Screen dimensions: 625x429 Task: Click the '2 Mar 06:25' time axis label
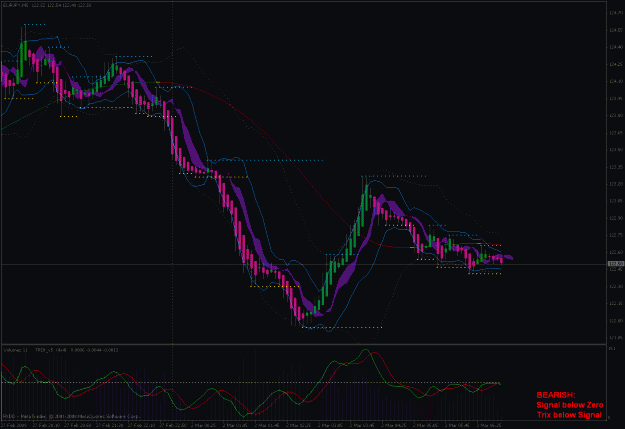[489, 425]
